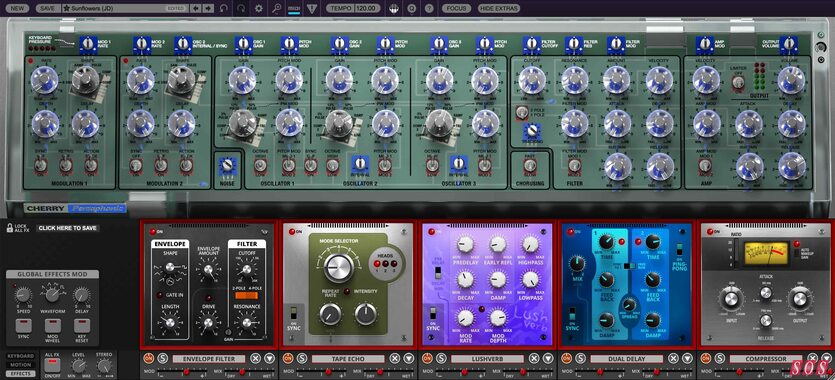The height and width of the screenshot is (380, 835).
Task: Click the Mod 1 Rate MIDI assign knob icon
Action: (x=88, y=44)
